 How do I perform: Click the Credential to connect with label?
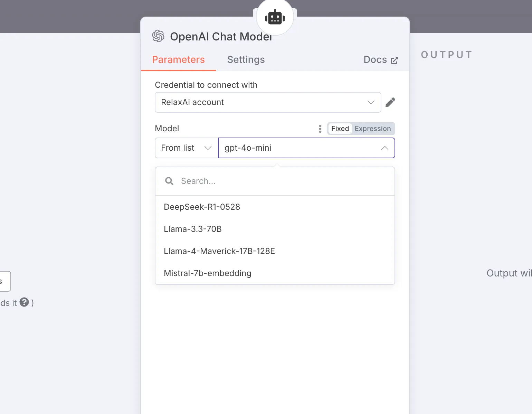pyautogui.click(x=206, y=85)
